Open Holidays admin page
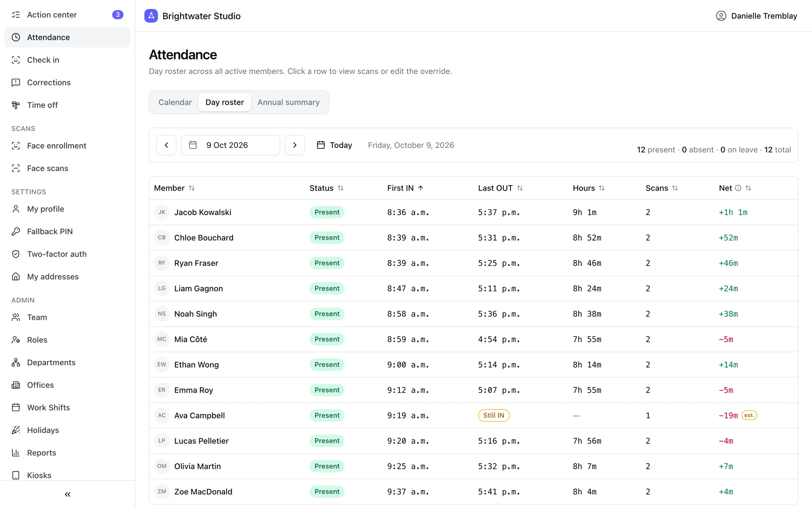This screenshot has height=508, width=812. pyautogui.click(x=67, y=430)
